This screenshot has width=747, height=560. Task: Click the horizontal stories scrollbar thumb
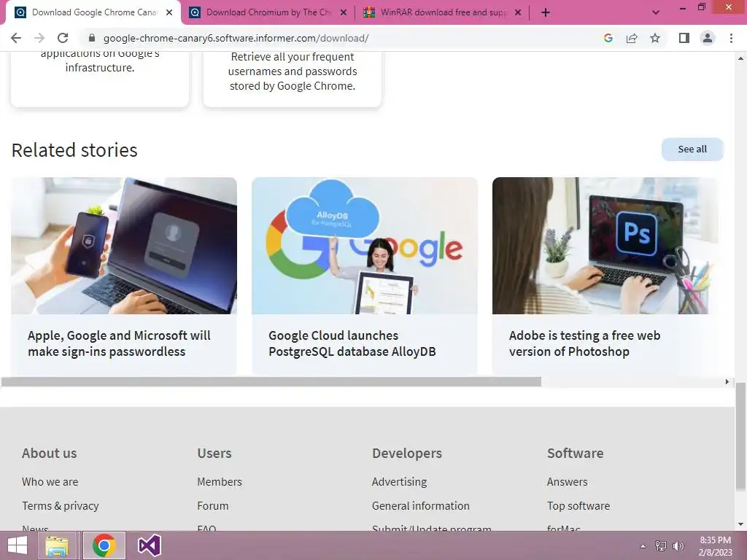(271, 382)
